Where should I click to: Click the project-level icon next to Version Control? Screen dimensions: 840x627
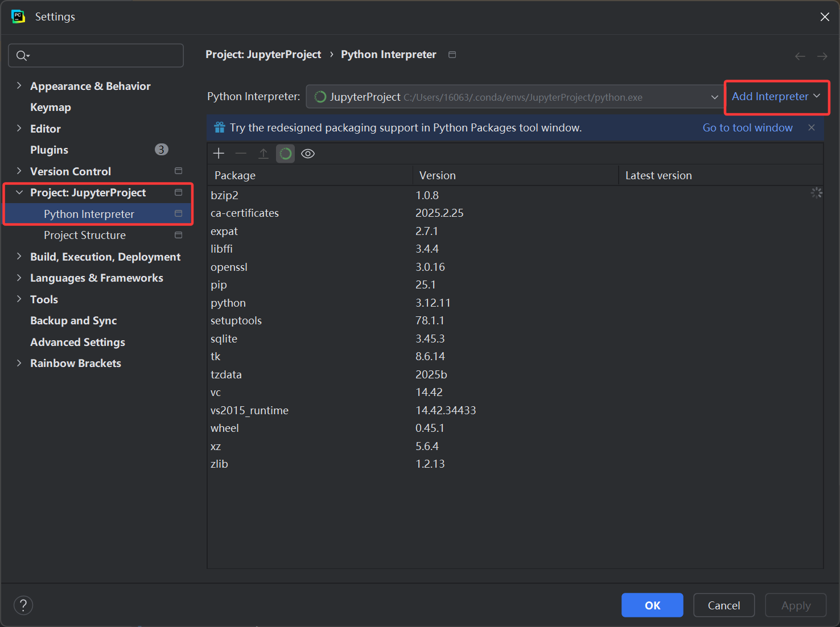pyautogui.click(x=178, y=171)
